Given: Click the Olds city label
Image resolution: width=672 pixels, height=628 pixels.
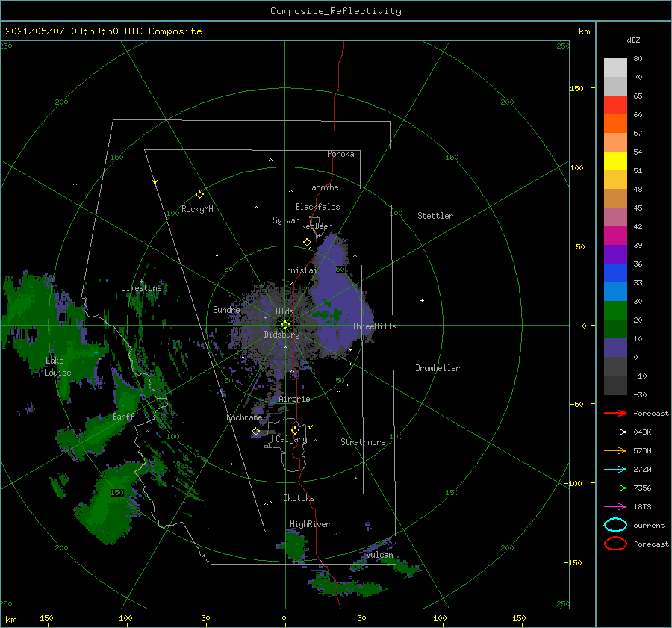Looking at the screenshot, I should [284, 311].
